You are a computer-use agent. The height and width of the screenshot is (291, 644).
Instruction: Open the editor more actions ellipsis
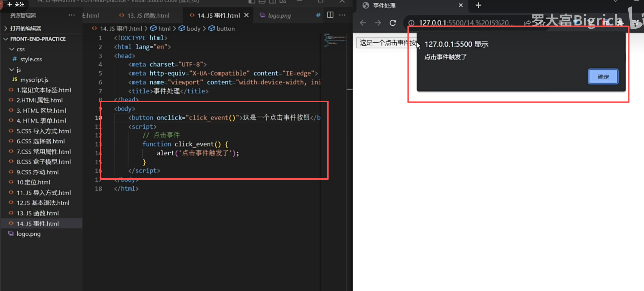342,15
